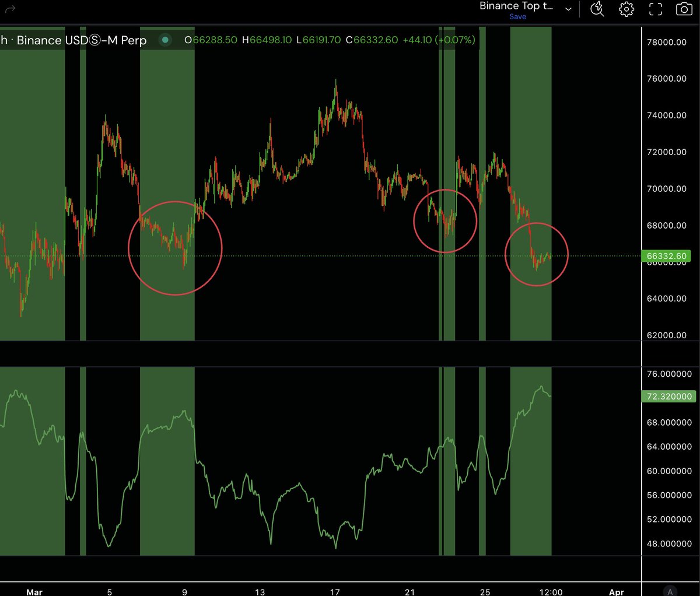The height and width of the screenshot is (596, 700).
Task: Click the 25 date label on time axis
Action: pos(485,592)
